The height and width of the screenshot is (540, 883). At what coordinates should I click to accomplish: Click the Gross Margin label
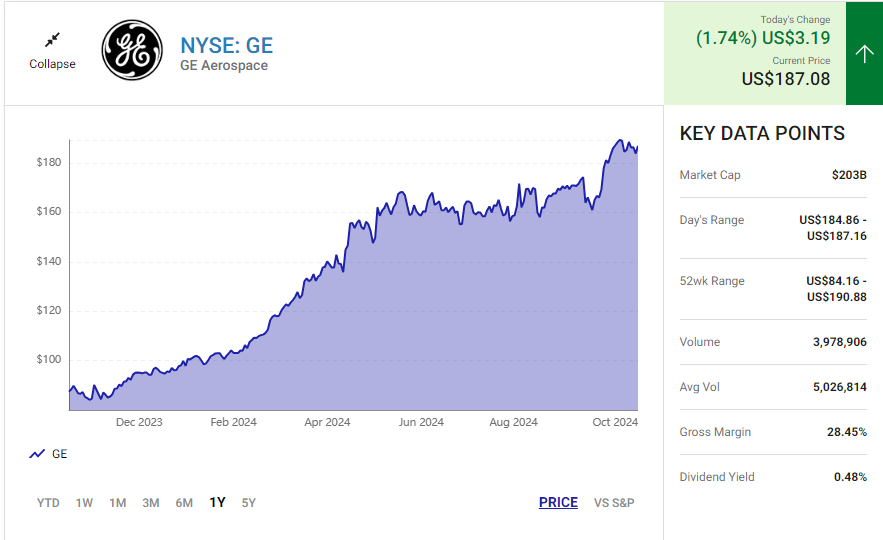715,432
